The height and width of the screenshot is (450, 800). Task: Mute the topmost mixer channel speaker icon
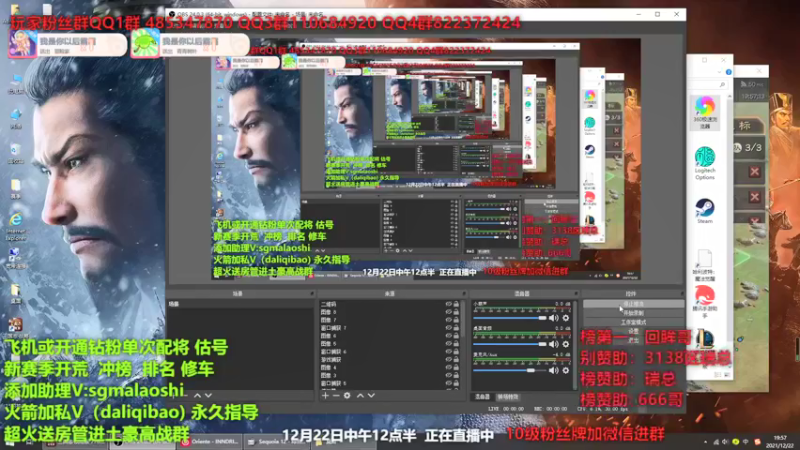pyautogui.click(x=554, y=318)
